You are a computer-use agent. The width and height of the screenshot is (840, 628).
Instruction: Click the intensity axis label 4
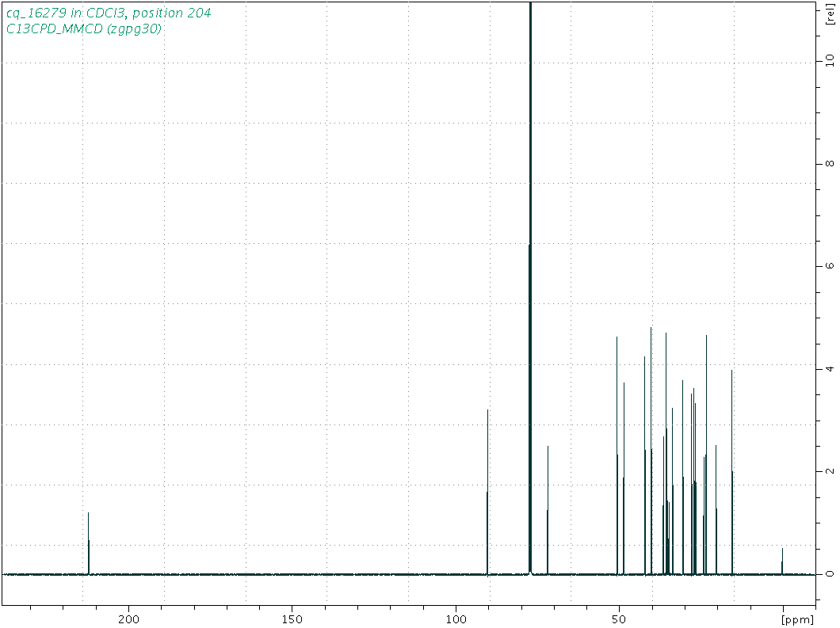coord(830,369)
